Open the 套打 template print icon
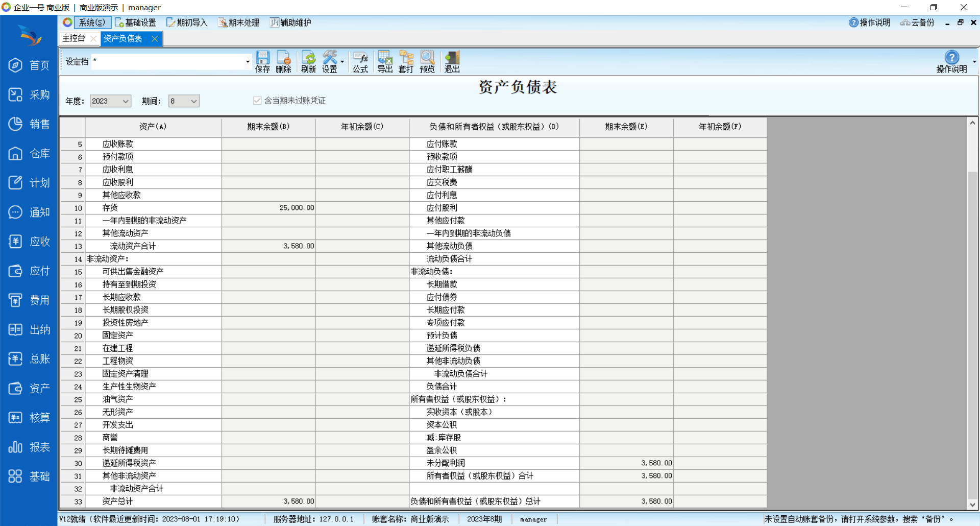Image resolution: width=980 pixels, height=526 pixels. pos(406,61)
